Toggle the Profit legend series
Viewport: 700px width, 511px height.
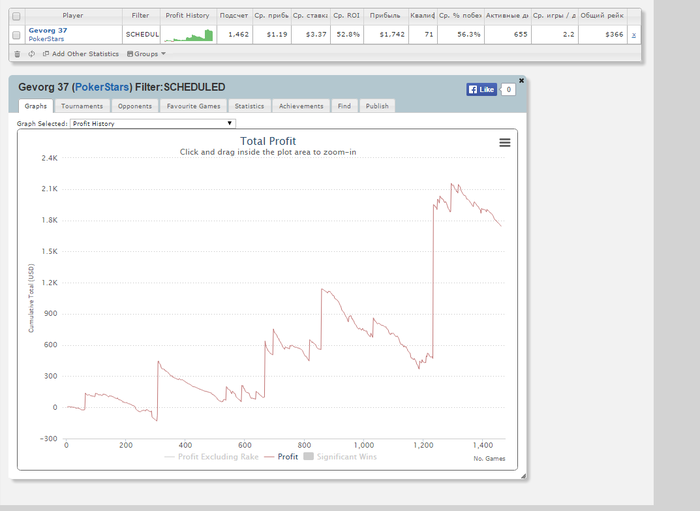[281, 457]
